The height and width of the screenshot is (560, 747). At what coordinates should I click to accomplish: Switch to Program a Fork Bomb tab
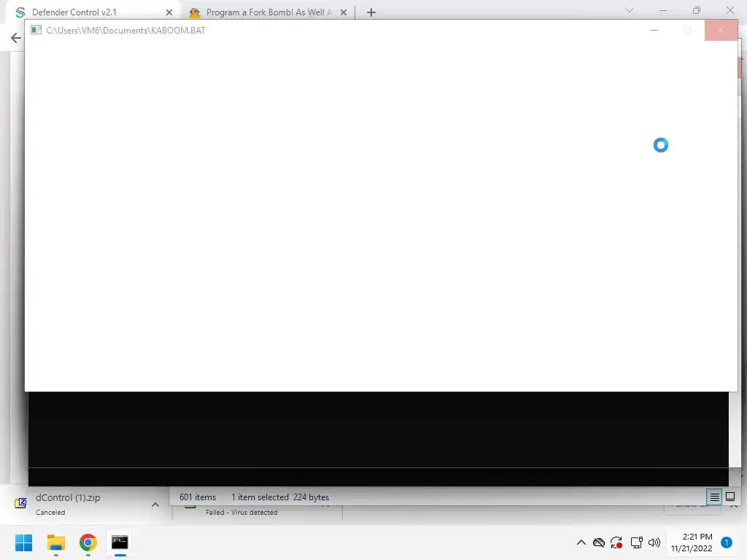268,12
